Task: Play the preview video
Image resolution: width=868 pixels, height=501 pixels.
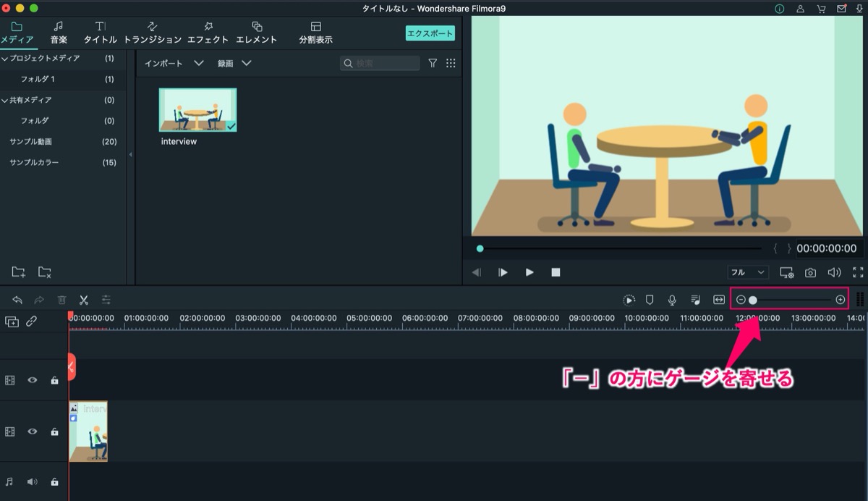Action: coord(529,272)
